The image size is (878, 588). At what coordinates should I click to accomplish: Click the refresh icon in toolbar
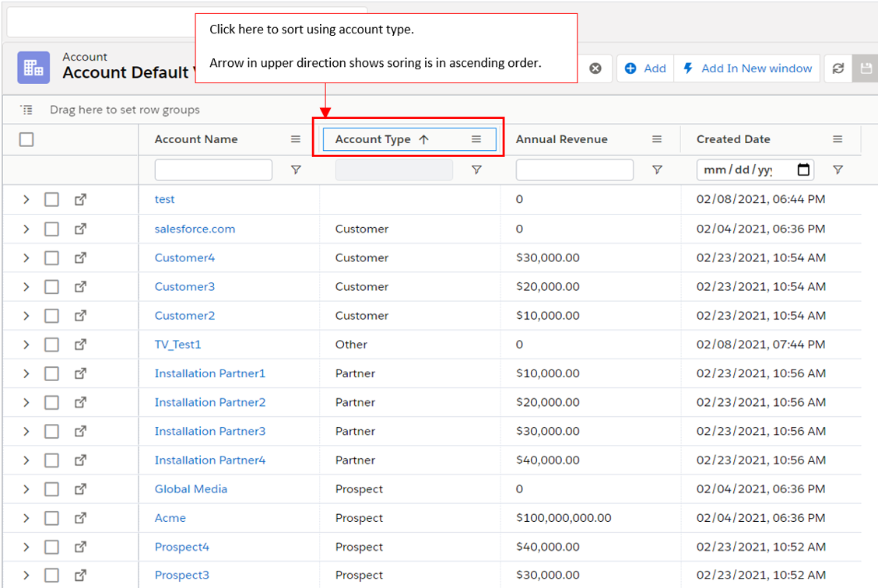[838, 68]
